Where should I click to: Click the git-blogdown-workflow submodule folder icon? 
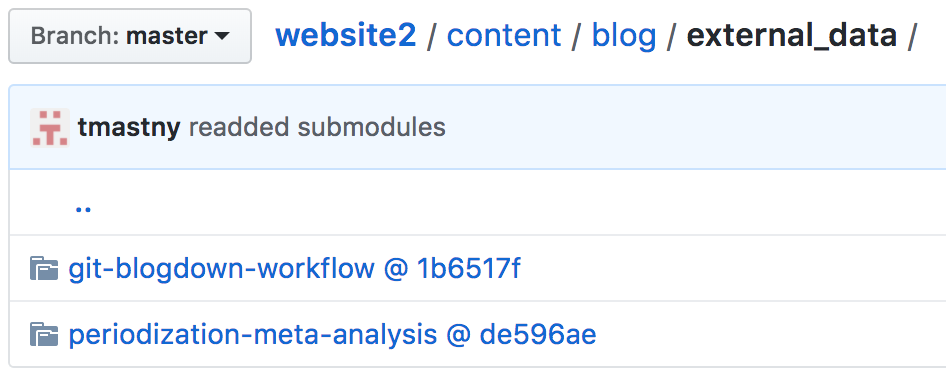click(44, 268)
